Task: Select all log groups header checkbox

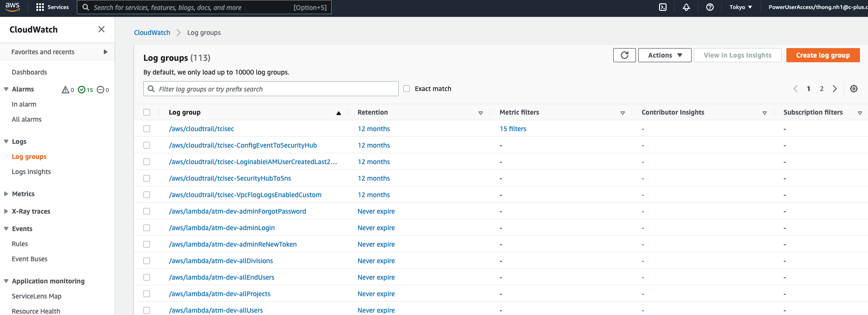Action: click(x=147, y=112)
